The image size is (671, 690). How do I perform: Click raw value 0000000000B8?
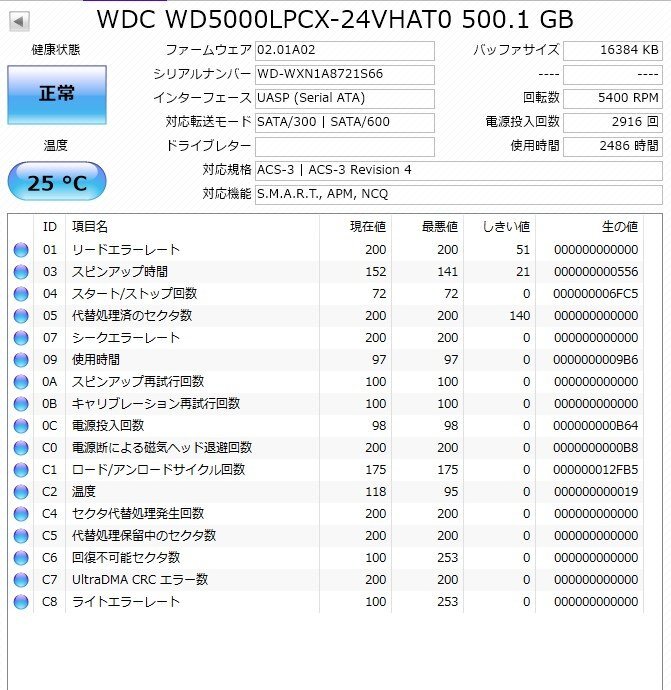point(596,448)
